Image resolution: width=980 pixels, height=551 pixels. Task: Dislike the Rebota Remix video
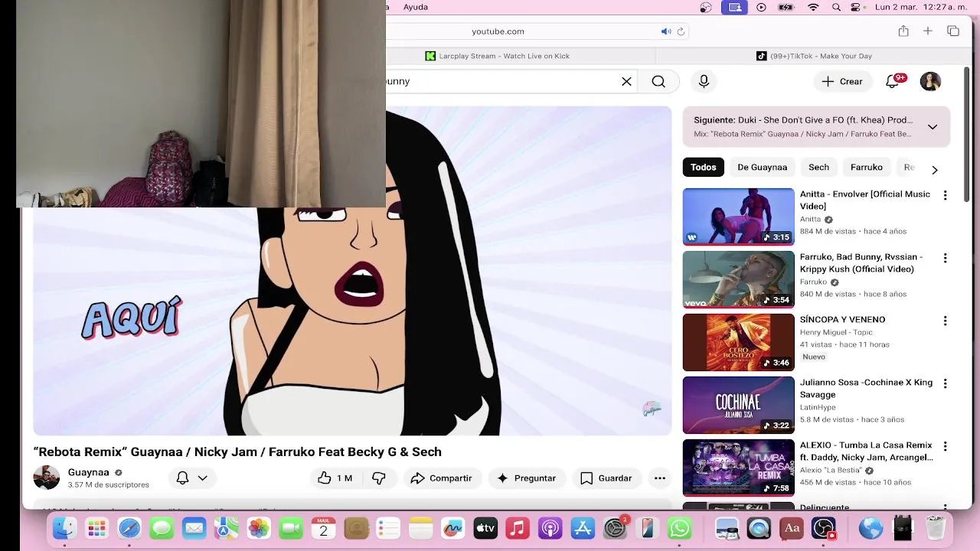[x=379, y=478]
